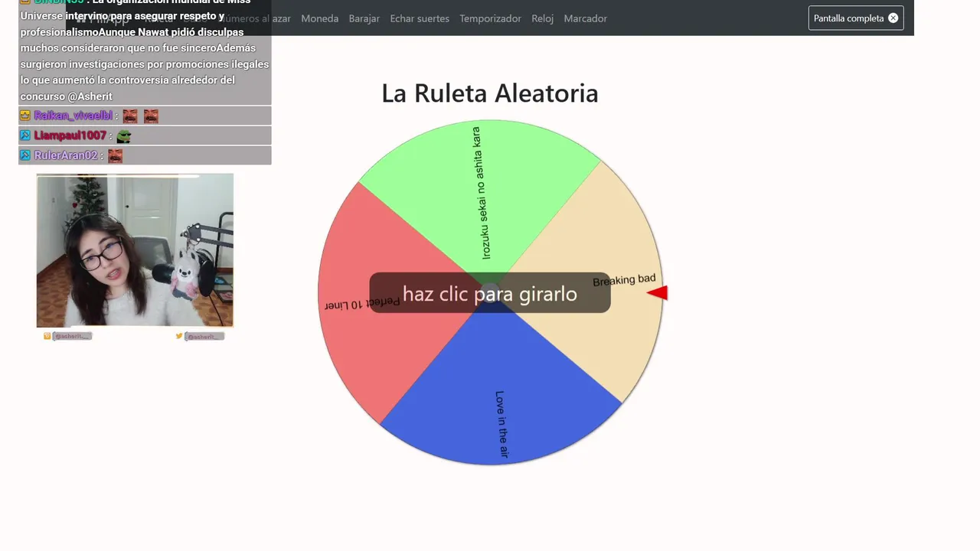Screen dimensions: 980x551
Task: Click the red pointer arrow of the wheel
Action: point(658,292)
